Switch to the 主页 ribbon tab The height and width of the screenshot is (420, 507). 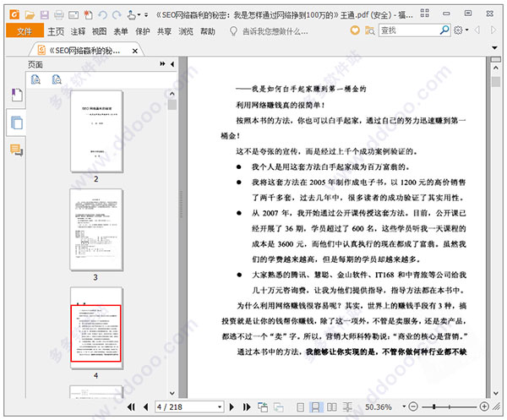(x=56, y=31)
